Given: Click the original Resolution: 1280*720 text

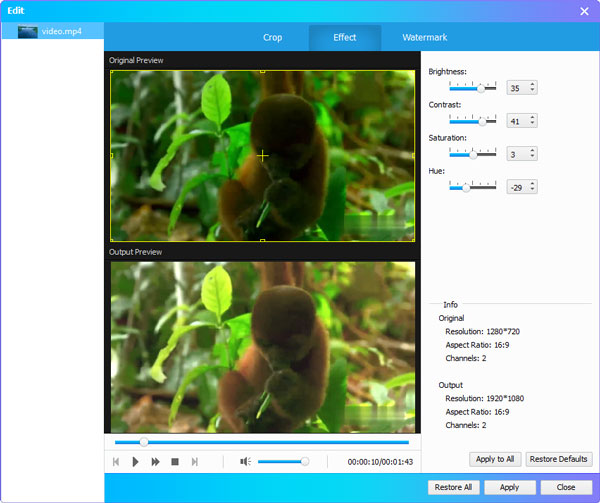Looking at the screenshot, I should (483, 332).
